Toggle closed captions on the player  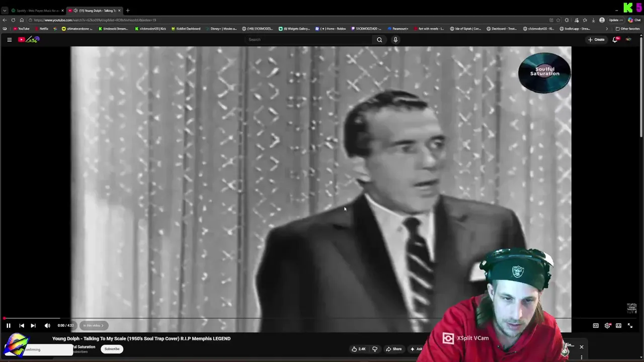[x=596, y=325]
